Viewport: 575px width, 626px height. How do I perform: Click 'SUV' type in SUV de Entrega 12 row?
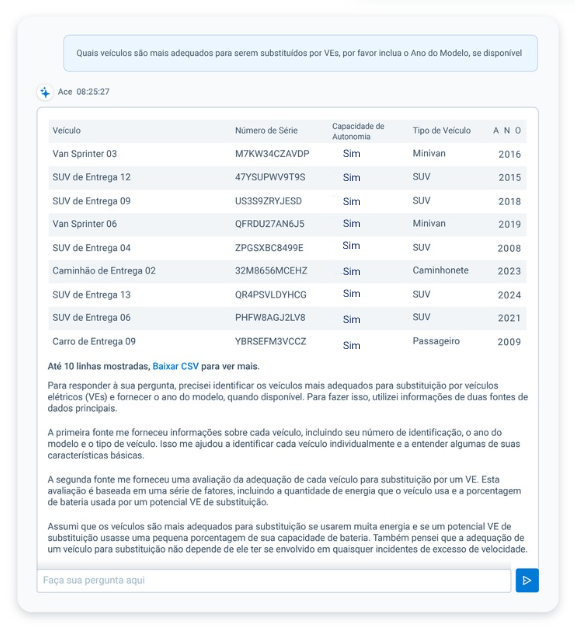[421, 177]
